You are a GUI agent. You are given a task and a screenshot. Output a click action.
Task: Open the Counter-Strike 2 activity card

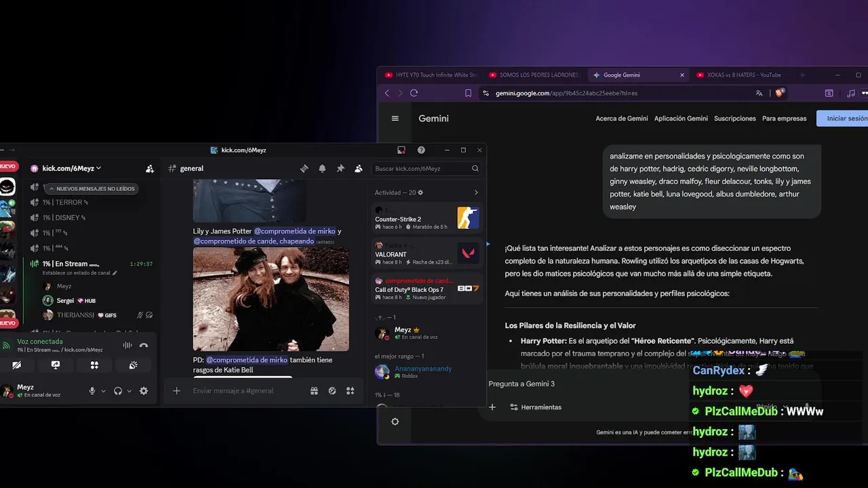point(427,218)
